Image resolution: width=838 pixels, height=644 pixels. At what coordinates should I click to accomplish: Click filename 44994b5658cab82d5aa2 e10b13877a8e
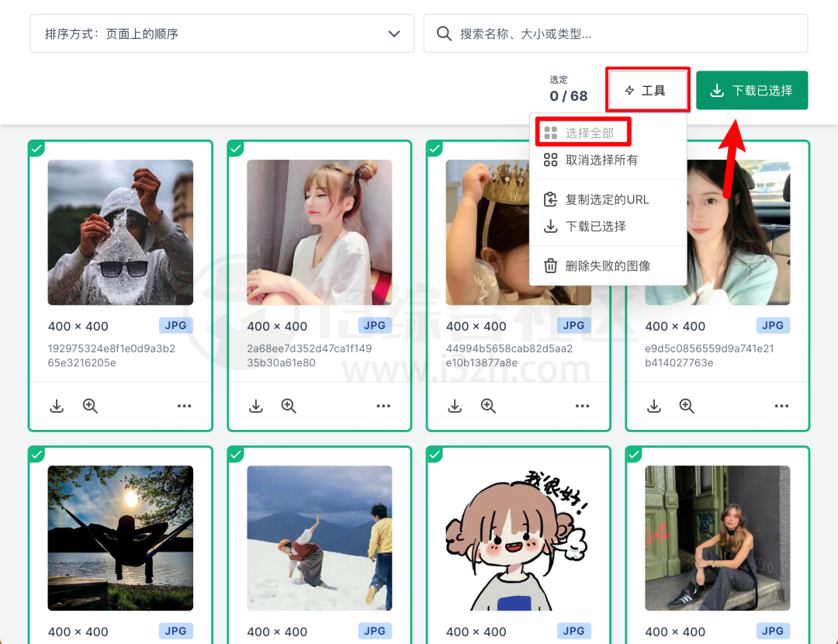(509, 355)
